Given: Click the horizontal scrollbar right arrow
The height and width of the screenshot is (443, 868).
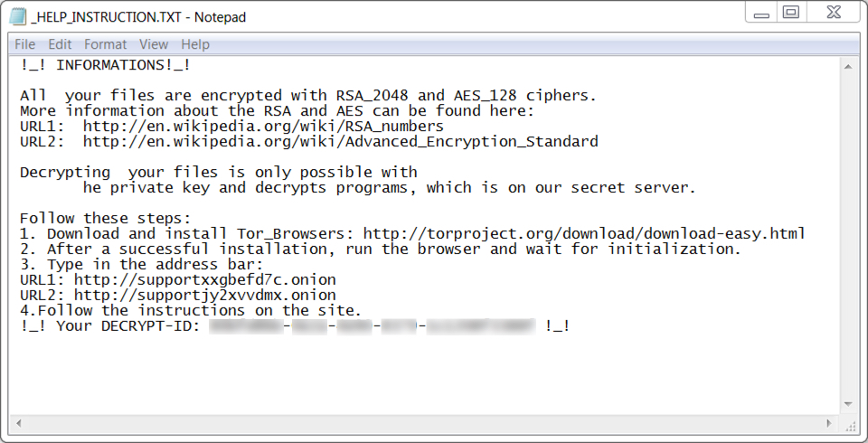Looking at the screenshot, I should tap(829, 424).
